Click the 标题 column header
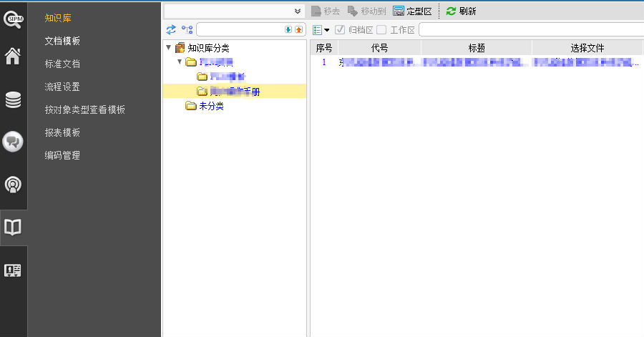 477,48
